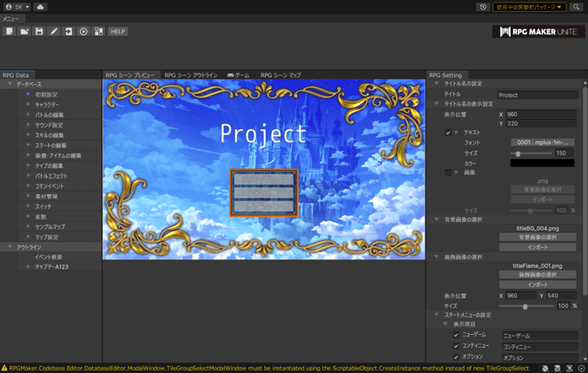Click the open folder toolbar icon
This screenshot has width=588, height=373.
(x=24, y=31)
